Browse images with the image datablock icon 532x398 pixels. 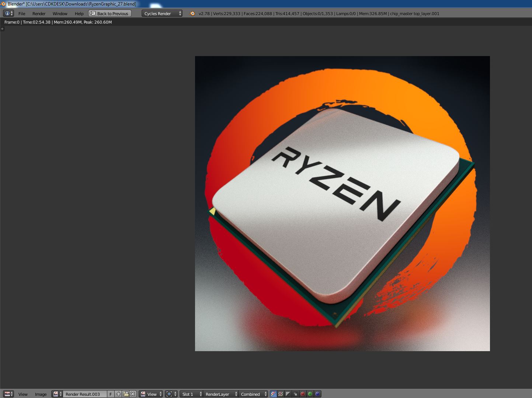57,394
